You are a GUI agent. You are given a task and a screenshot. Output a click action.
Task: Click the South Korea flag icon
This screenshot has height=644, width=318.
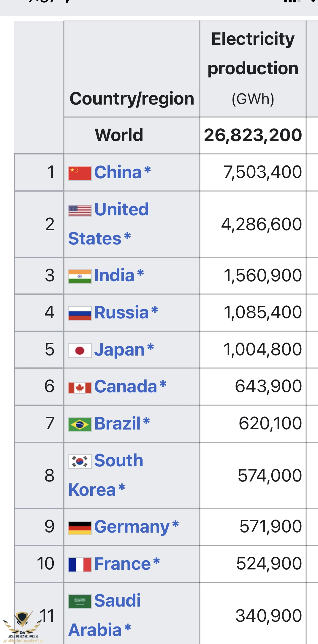pos(79,461)
